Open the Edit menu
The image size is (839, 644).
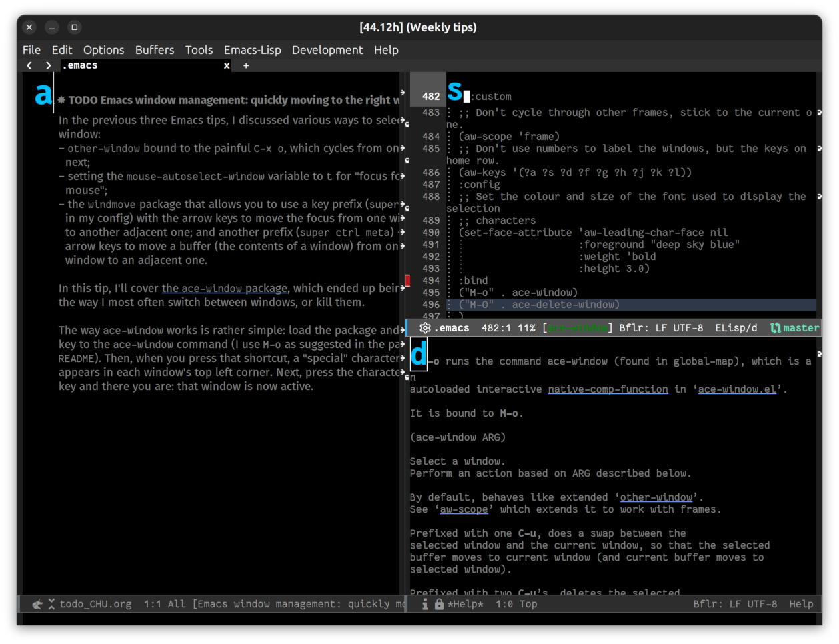pyautogui.click(x=62, y=50)
